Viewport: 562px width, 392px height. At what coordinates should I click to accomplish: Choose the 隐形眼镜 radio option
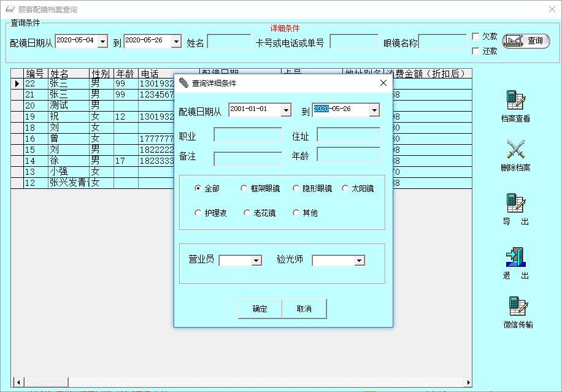296,189
